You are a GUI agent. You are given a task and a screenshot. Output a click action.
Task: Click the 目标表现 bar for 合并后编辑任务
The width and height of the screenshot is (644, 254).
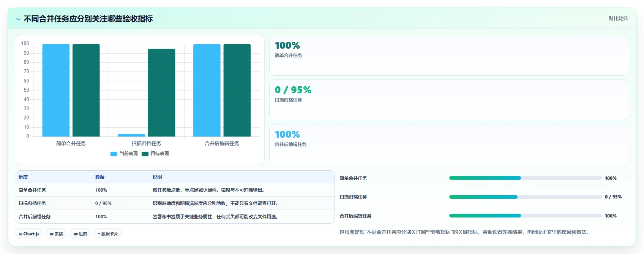coord(237,90)
